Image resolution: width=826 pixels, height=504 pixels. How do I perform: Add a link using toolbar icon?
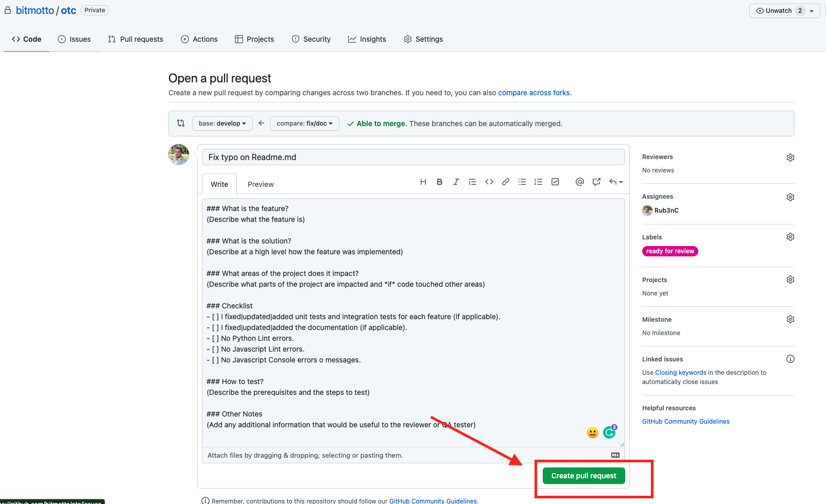click(x=506, y=182)
